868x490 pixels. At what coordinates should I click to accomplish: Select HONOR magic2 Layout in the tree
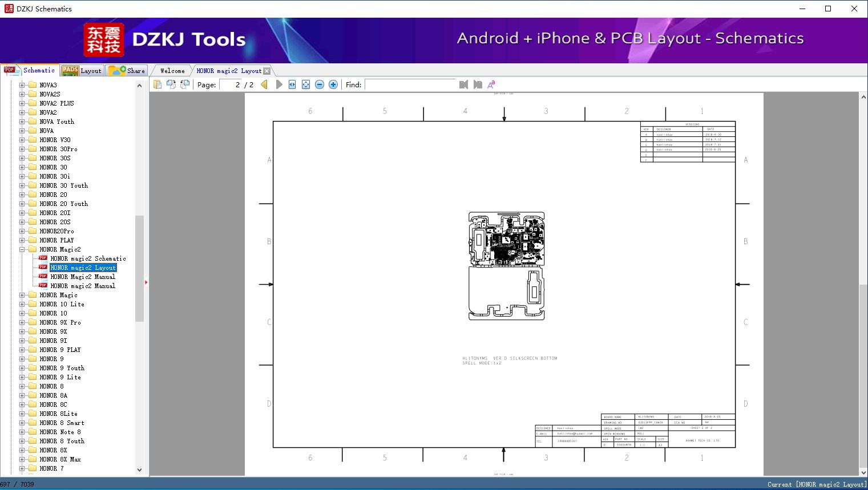coord(83,268)
